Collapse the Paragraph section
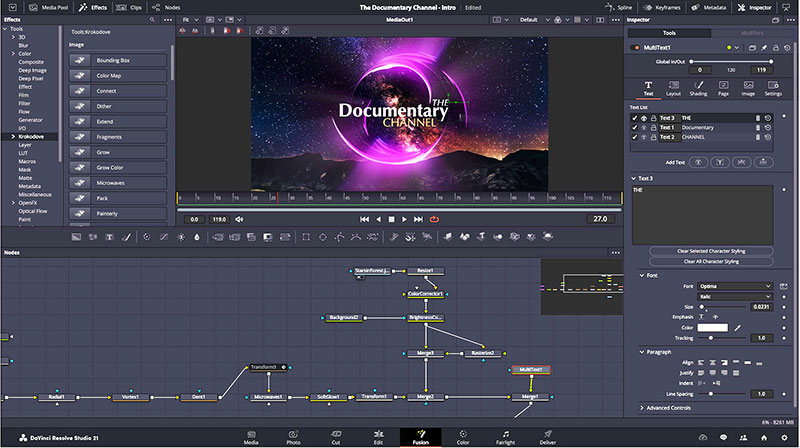The height and width of the screenshot is (448, 800). click(x=642, y=352)
